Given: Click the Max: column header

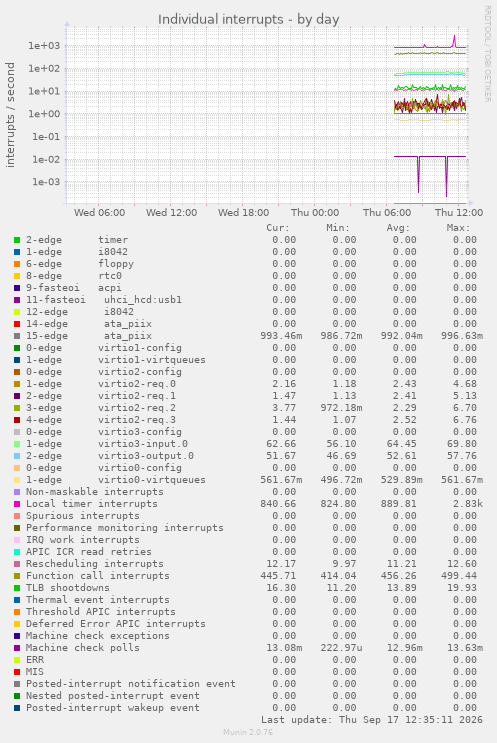Looking at the screenshot, I should point(458,228).
